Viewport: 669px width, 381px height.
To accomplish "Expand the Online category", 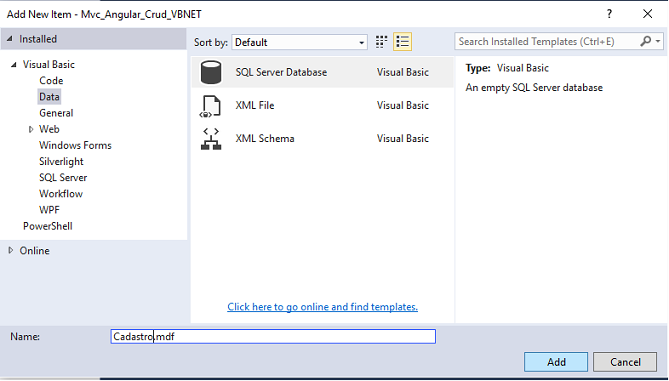I will click(11, 250).
